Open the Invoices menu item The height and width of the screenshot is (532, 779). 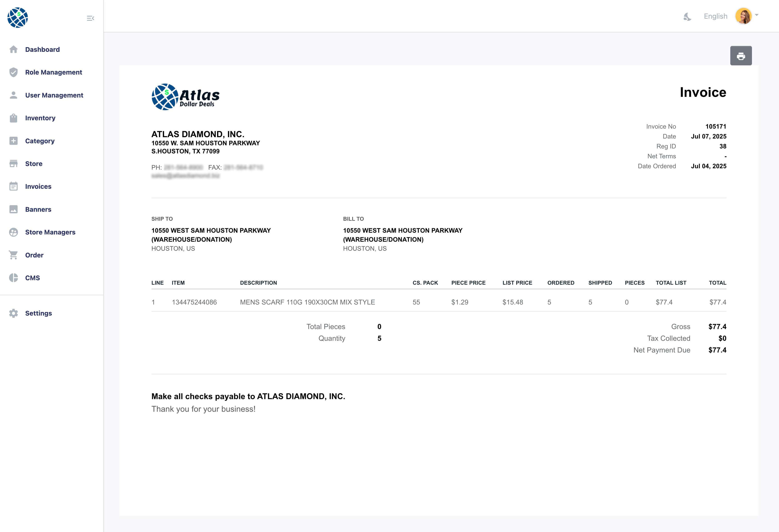point(38,186)
